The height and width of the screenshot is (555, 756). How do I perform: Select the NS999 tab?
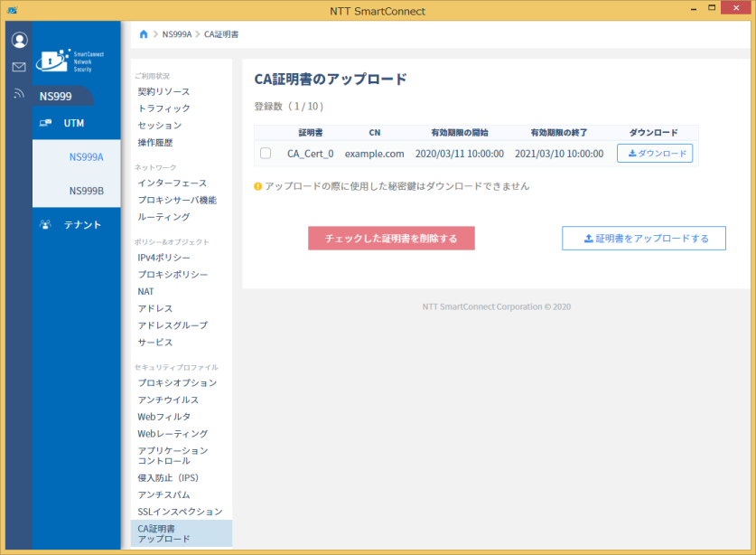[62, 96]
